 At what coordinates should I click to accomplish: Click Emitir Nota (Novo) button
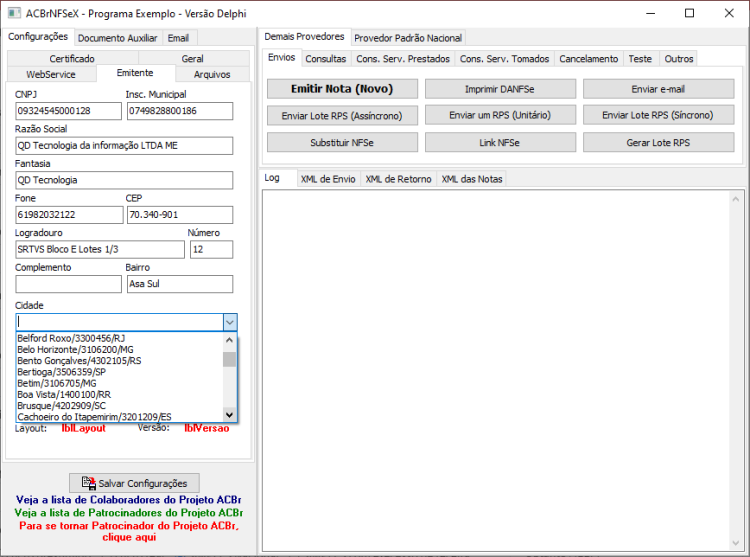[x=342, y=89]
